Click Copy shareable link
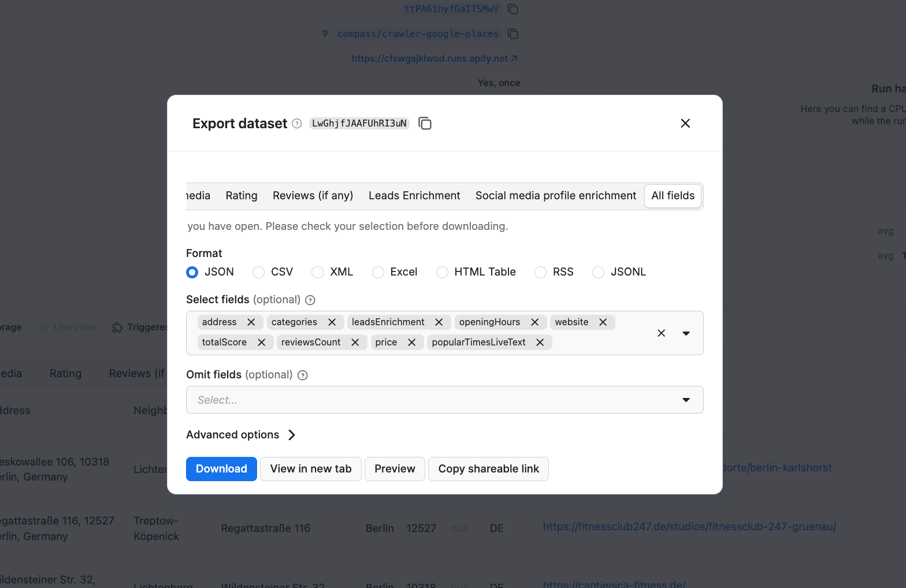 (488, 469)
